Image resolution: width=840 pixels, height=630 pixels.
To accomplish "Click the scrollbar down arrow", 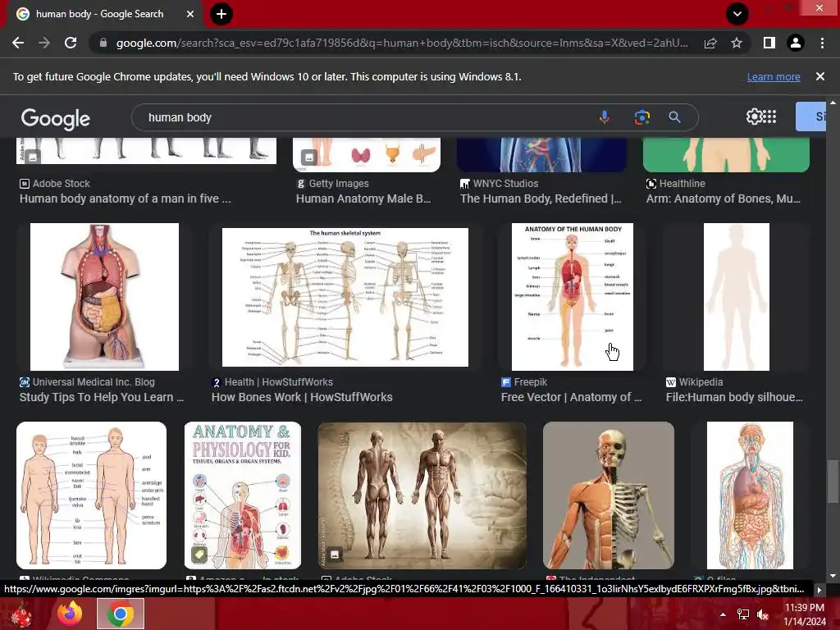I will (x=833, y=576).
